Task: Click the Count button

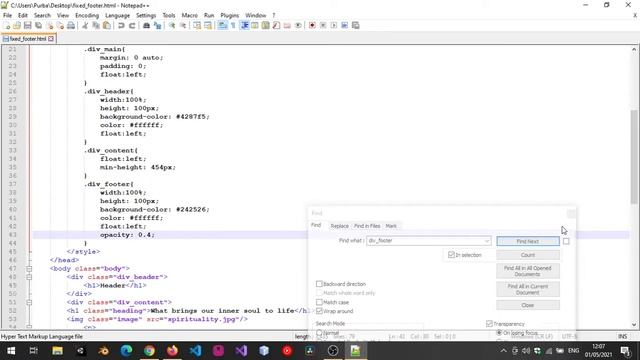Action: coord(528,255)
